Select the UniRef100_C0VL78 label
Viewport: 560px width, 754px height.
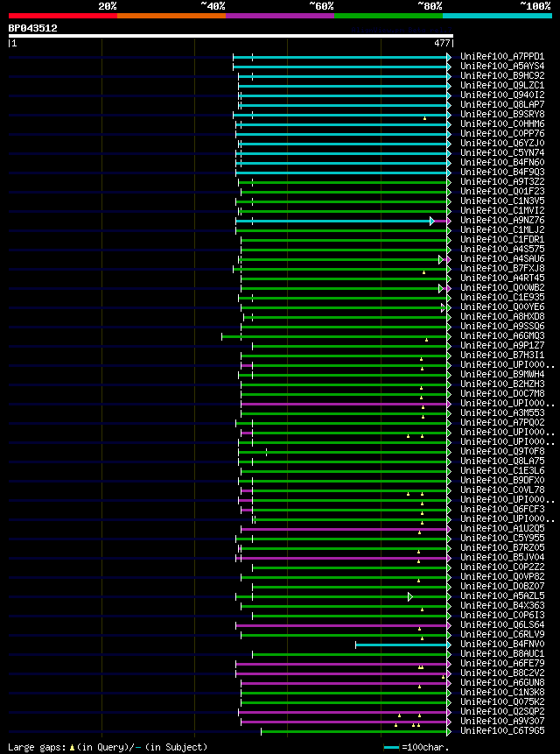point(502,490)
